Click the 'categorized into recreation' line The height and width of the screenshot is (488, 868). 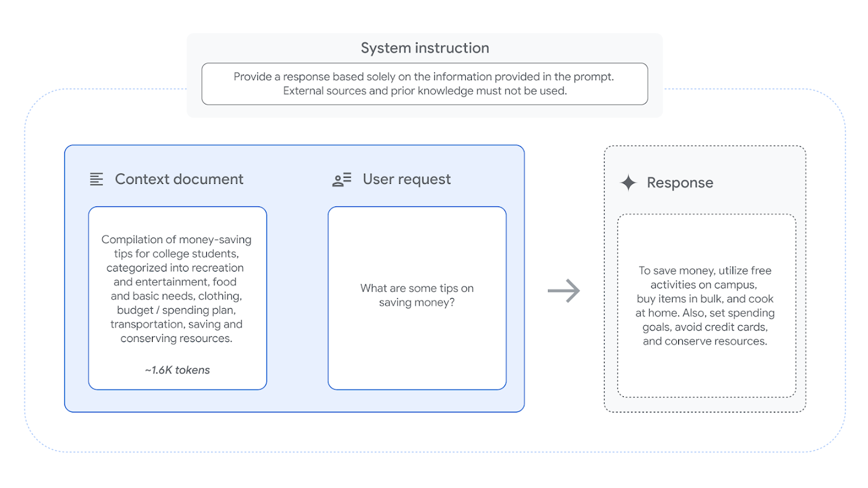[x=177, y=268]
